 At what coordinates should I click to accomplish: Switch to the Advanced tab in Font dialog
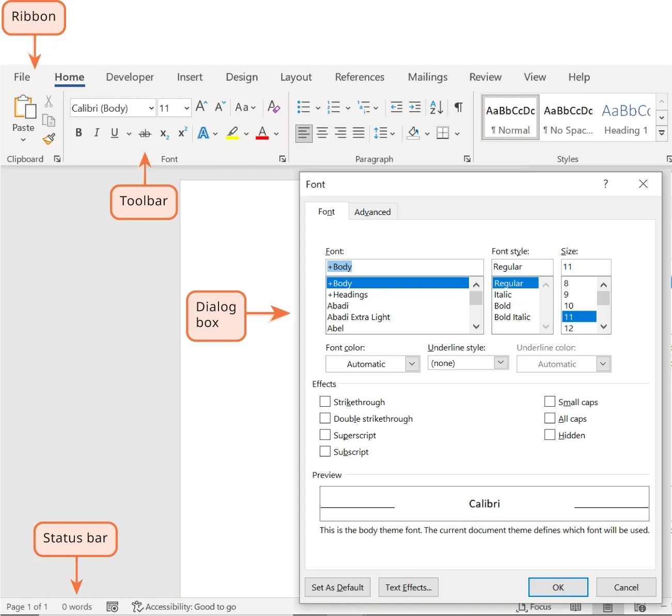[372, 211]
